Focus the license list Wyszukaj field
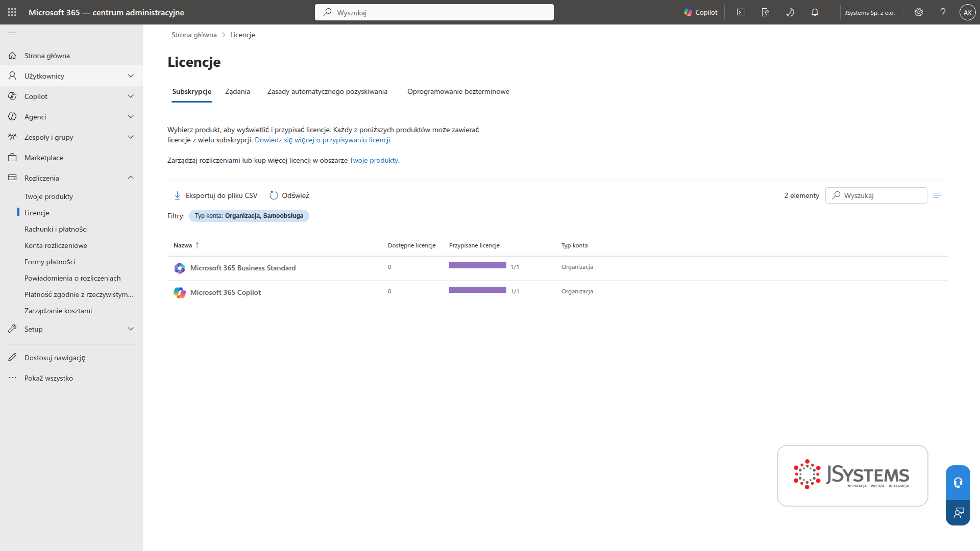The height and width of the screenshot is (551, 980). pyautogui.click(x=876, y=195)
